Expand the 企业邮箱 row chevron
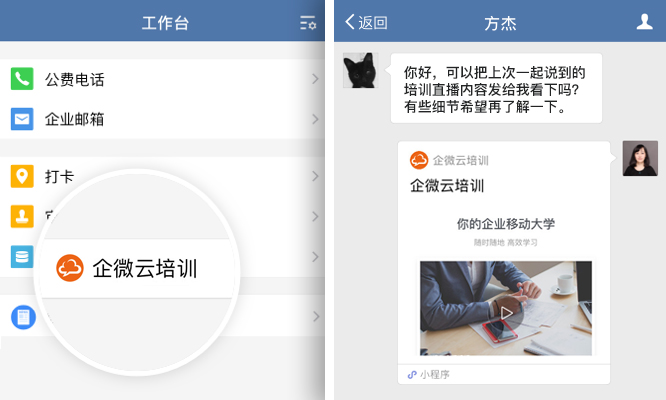This screenshot has height=400, width=666. point(315,119)
